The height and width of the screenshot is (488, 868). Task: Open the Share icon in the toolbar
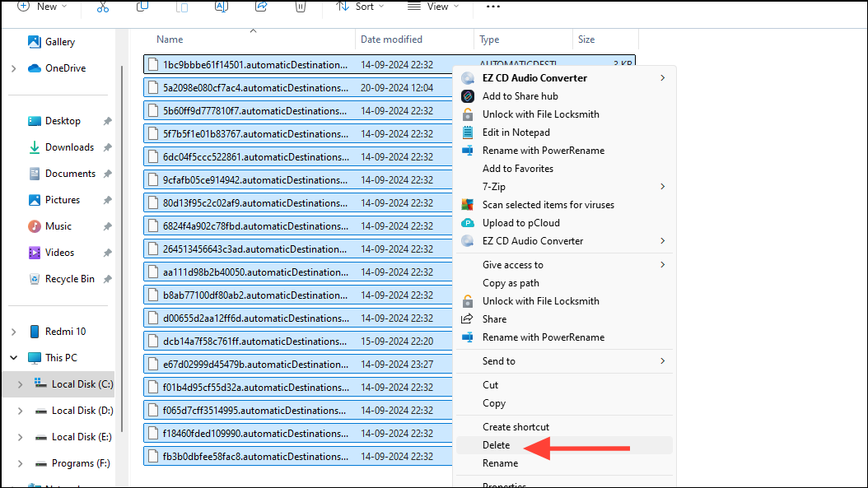click(x=261, y=7)
